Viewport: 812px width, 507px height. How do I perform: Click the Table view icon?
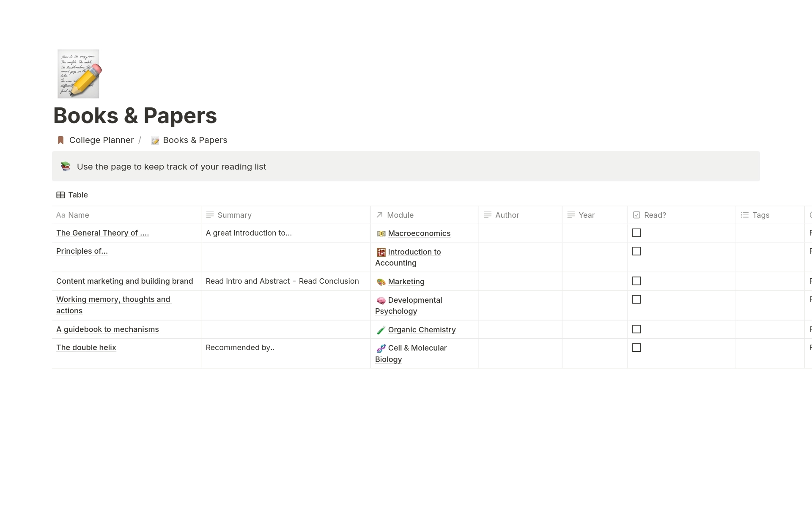point(60,195)
